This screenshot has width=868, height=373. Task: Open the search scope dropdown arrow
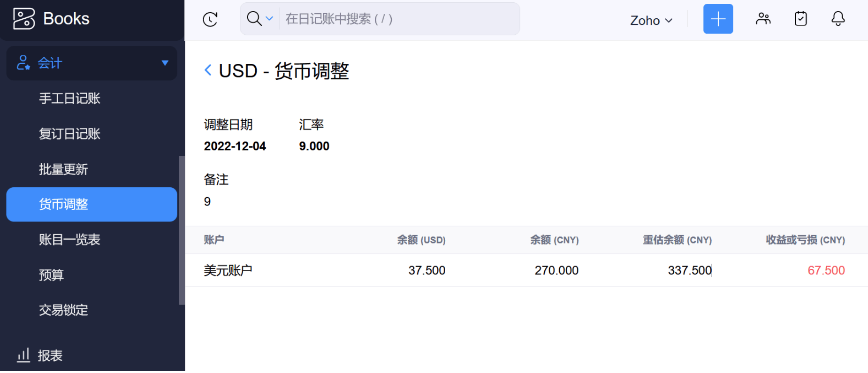269,19
